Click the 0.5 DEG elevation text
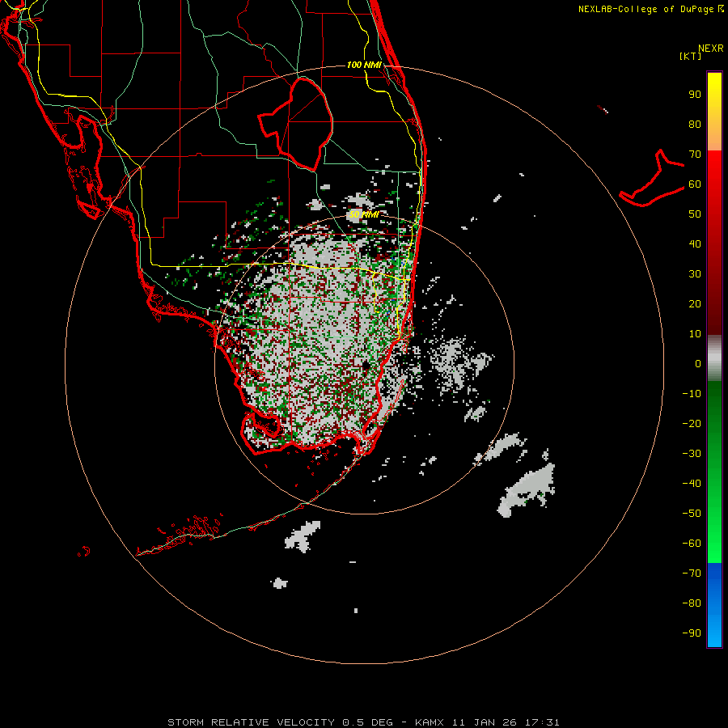 pyautogui.click(x=367, y=722)
